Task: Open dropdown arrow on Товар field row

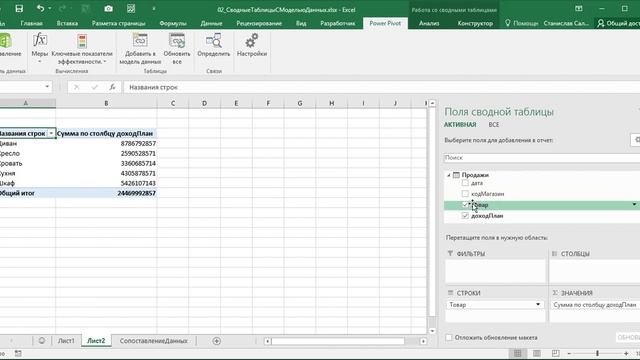Action: (x=634, y=204)
